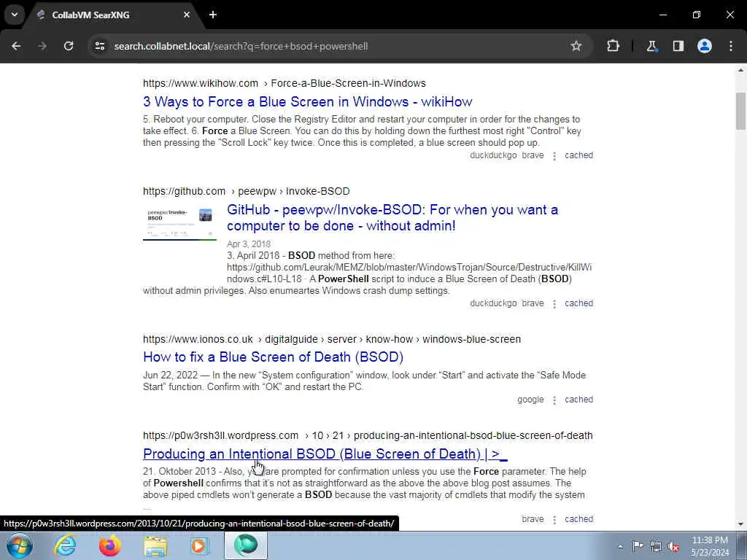This screenshot has width=747, height=560.
Task: Launch Firefox from the taskbar
Action: (x=110, y=545)
